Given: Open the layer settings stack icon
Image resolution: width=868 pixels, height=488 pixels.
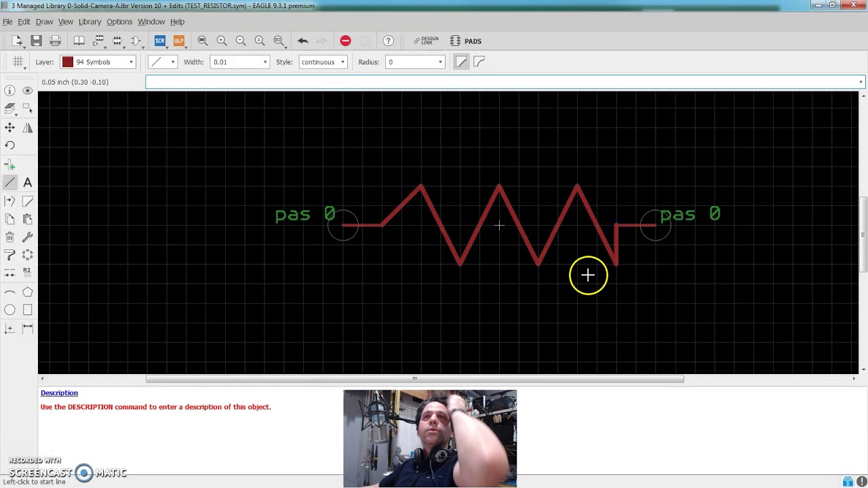Looking at the screenshot, I should 9,108.
